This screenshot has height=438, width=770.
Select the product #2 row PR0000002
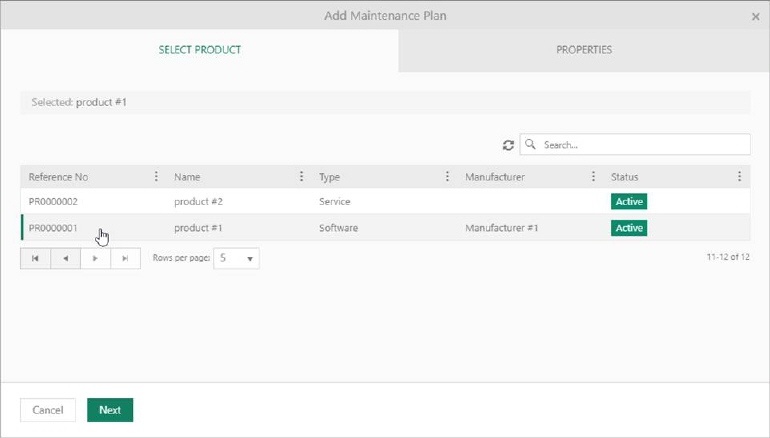[53, 201]
